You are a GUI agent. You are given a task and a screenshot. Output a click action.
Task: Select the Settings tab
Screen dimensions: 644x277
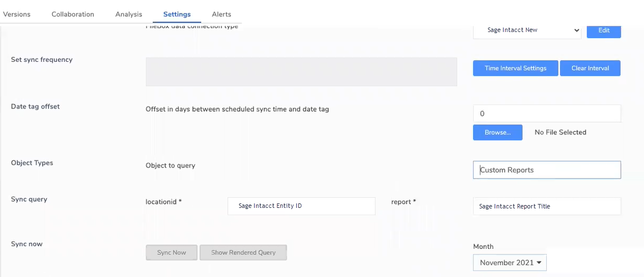point(176,14)
